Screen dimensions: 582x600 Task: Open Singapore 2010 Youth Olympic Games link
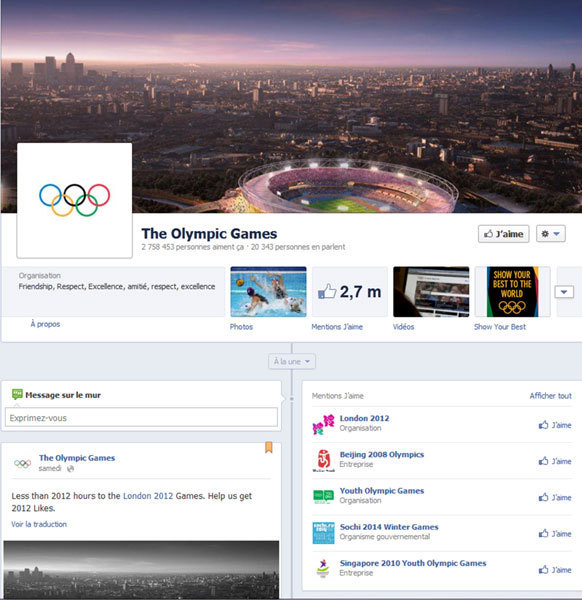coord(413,563)
